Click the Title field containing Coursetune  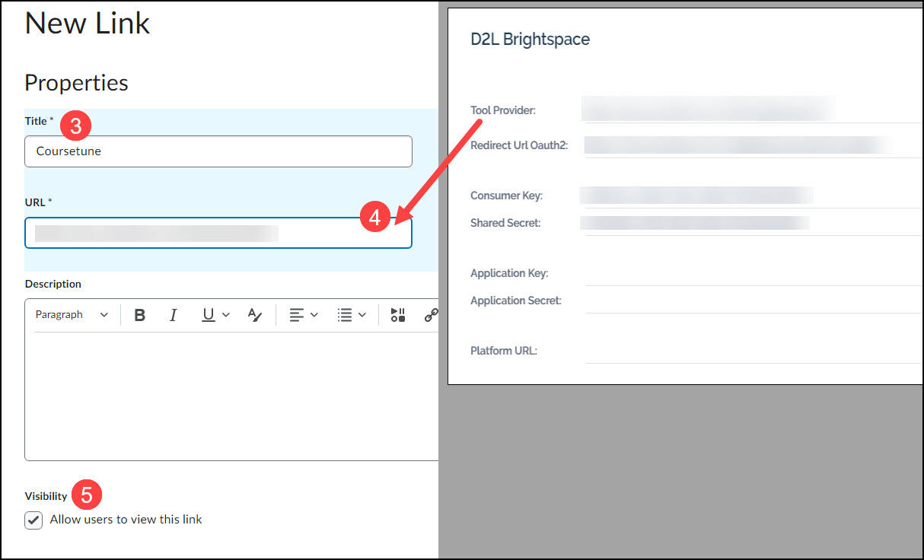click(x=218, y=151)
